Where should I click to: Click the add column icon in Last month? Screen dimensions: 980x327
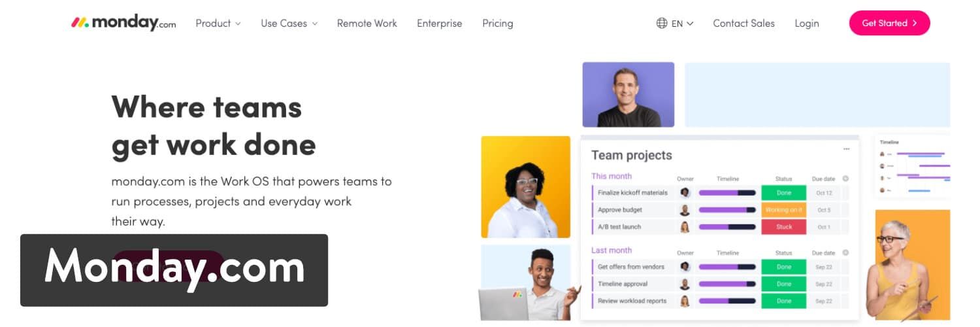(845, 252)
